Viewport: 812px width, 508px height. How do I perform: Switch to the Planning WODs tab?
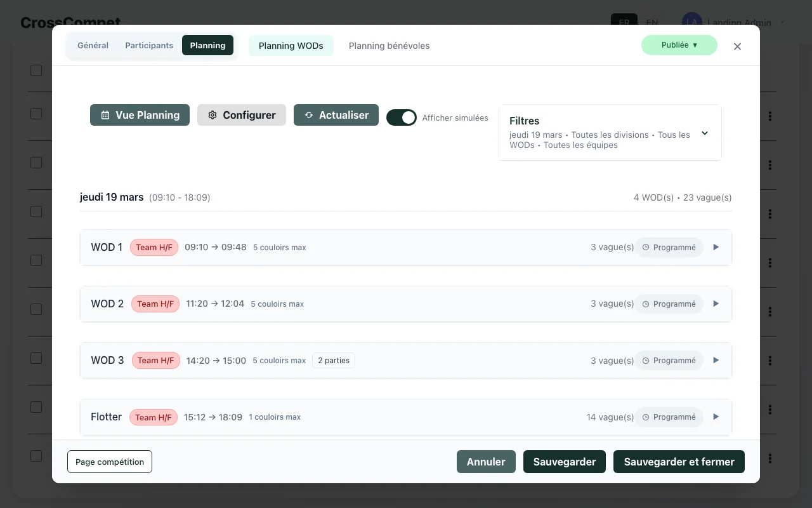(291, 45)
